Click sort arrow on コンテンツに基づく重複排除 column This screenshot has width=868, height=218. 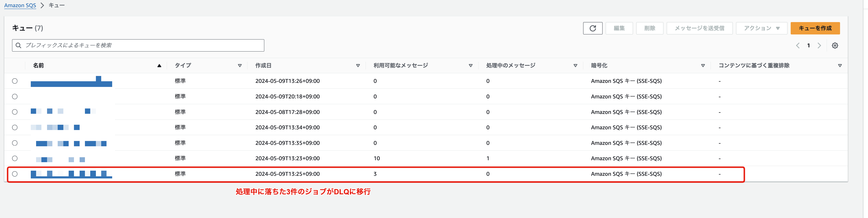840,66
